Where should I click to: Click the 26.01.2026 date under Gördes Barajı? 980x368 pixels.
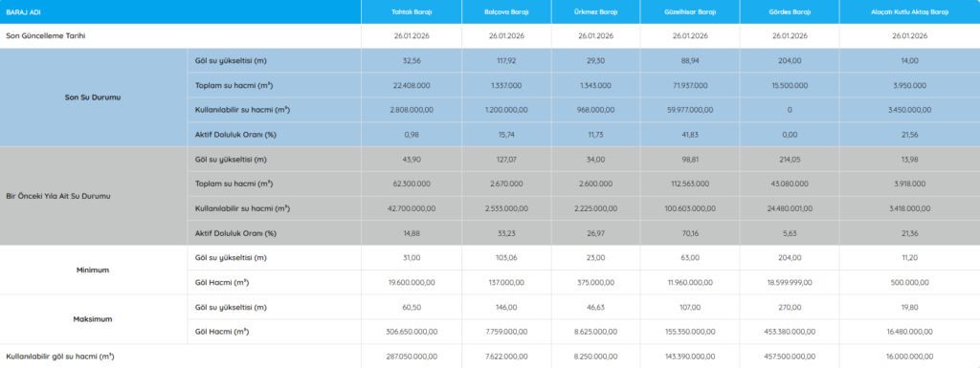(790, 36)
